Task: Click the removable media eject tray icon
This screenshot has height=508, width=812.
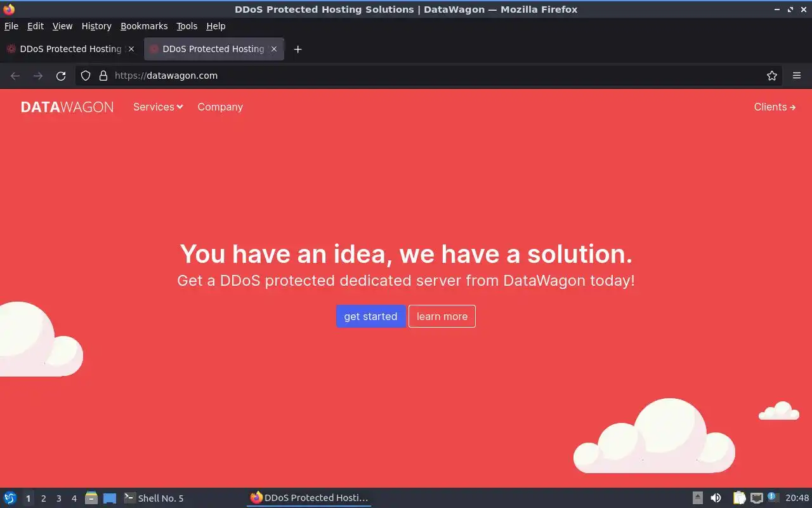Action: tap(698, 498)
